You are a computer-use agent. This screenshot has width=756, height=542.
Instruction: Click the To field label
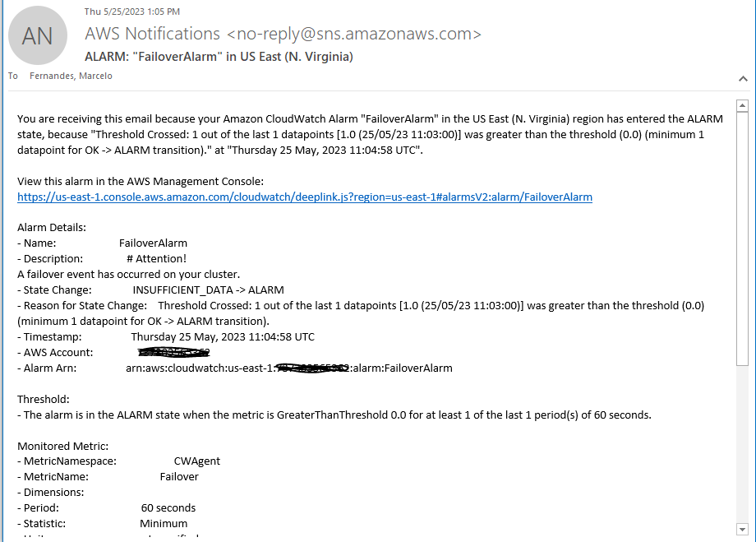pos(12,76)
